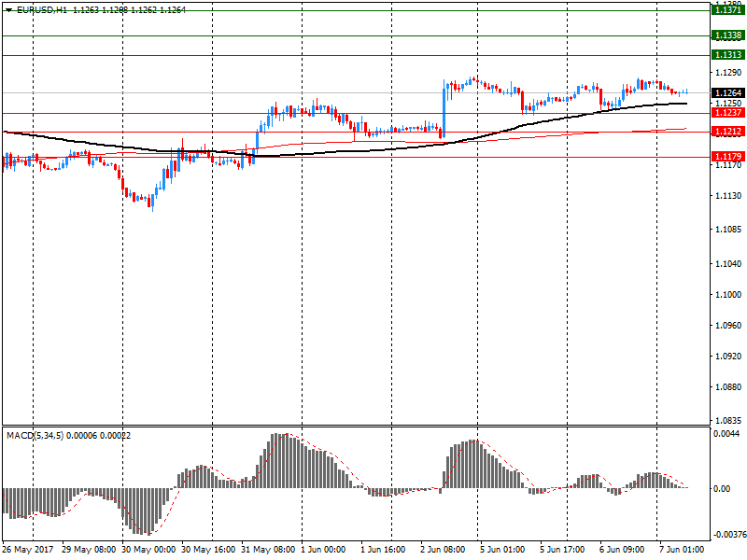Click the 1.1290 price axis value
This screenshot has height=560, width=747.
click(728, 73)
